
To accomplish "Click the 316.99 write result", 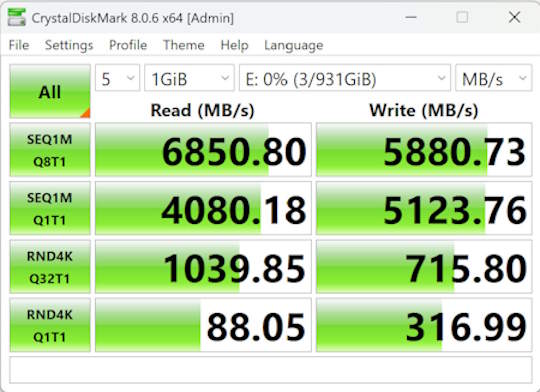I will click(x=424, y=325).
